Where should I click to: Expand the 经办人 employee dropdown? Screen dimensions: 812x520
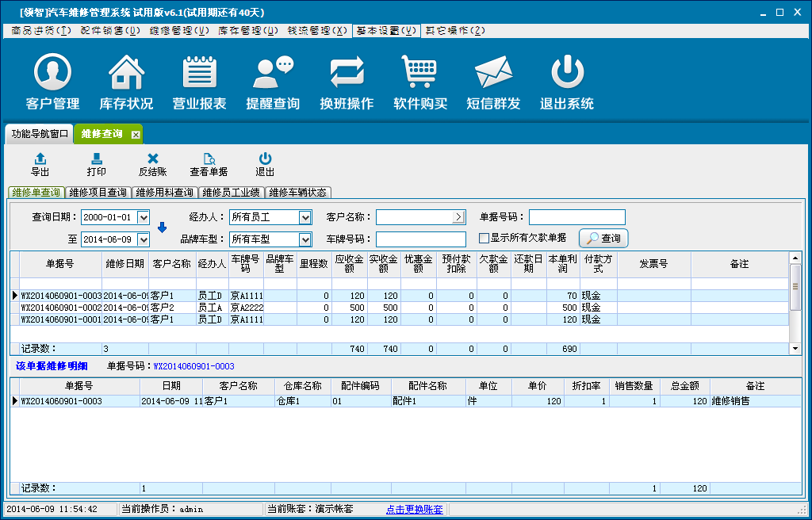point(305,217)
